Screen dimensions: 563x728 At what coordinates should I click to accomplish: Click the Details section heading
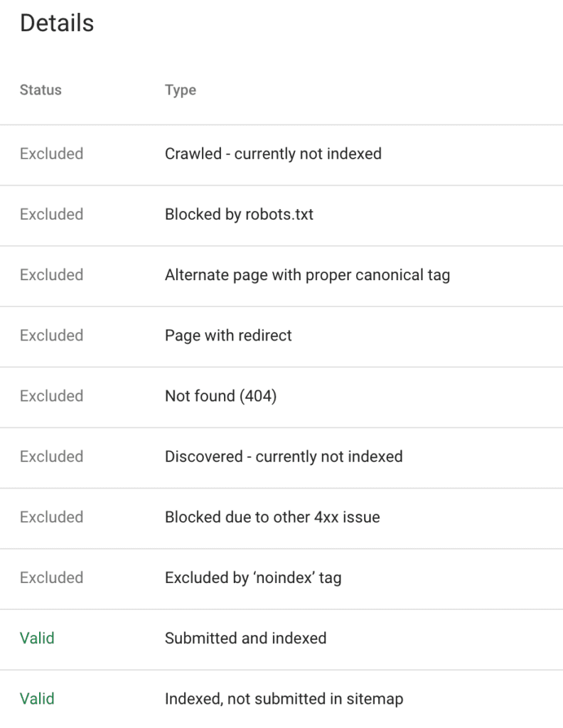[x=57, y=23]
